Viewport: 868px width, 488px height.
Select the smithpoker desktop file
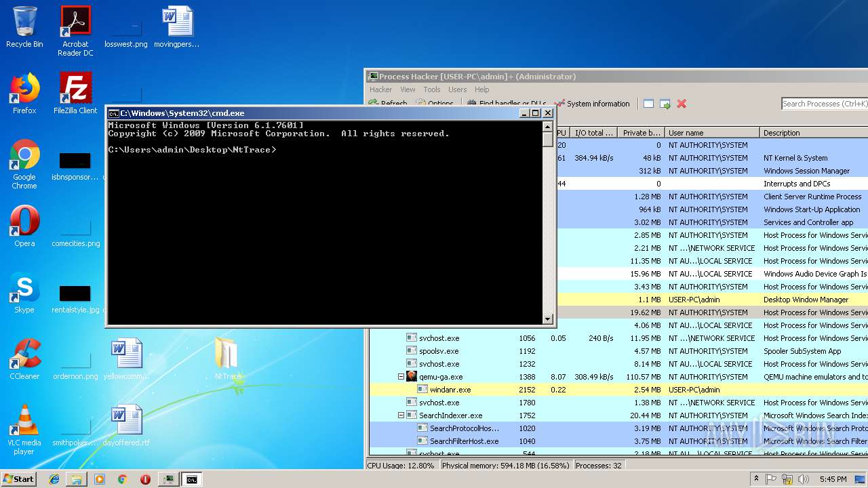pos(75,432)
